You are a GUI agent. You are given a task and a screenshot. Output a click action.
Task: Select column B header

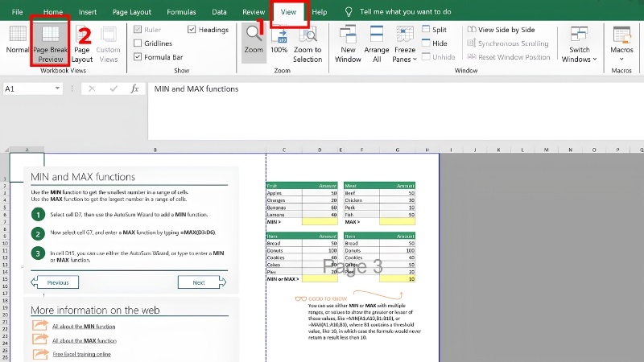[x=155, y=150]
